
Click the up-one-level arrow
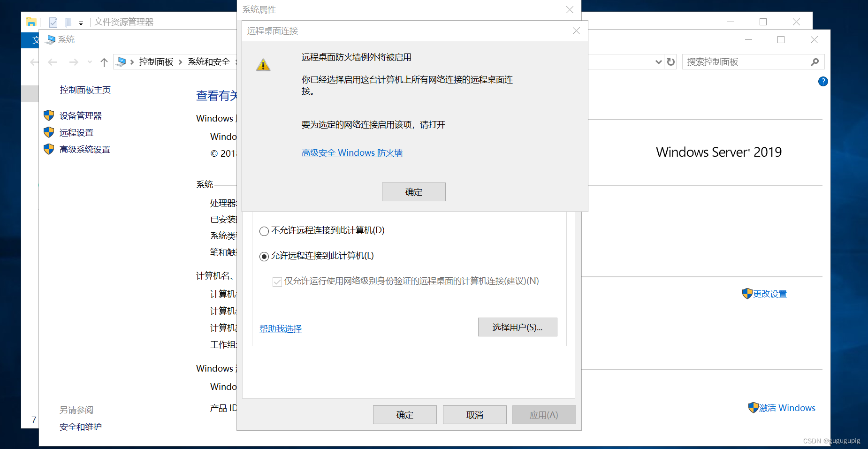(x=104, y=62)
